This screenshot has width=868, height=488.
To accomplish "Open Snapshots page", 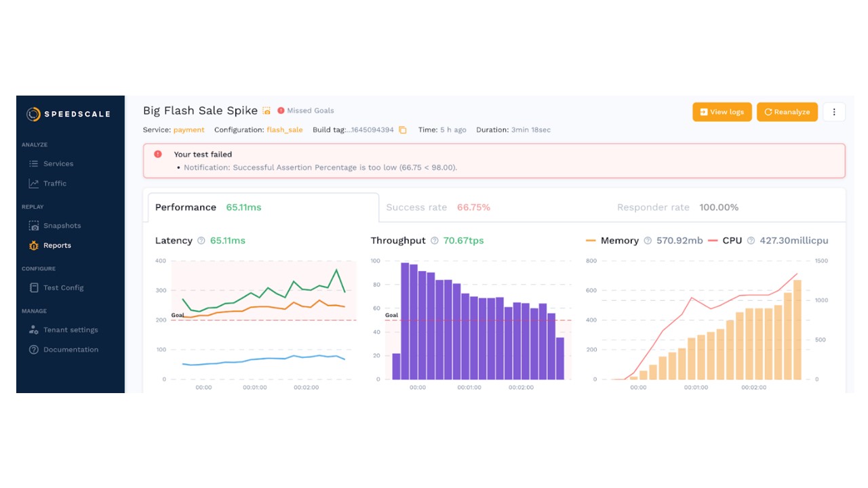I will point(62,226).
